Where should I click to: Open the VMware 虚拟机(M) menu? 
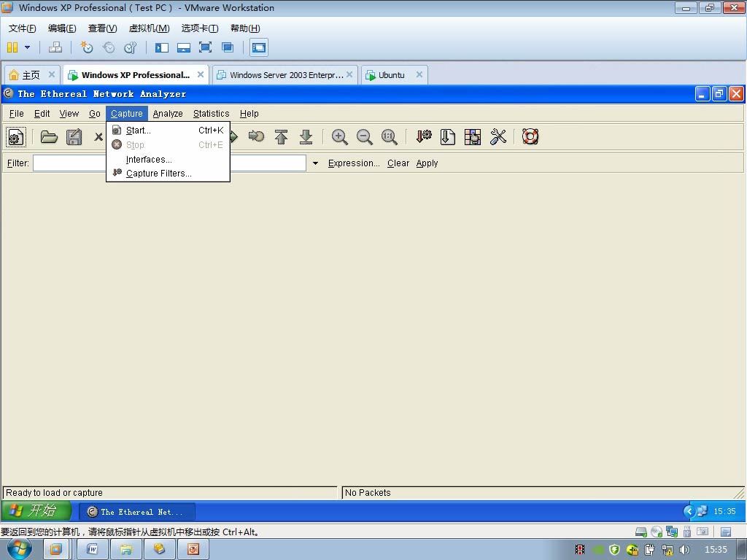[149, 28]
